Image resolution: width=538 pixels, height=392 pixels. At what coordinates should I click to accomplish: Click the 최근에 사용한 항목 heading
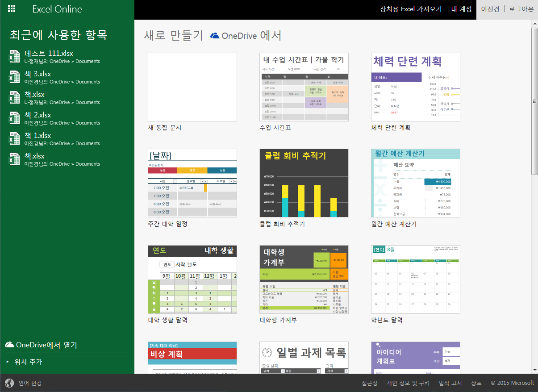pos(58,35)
